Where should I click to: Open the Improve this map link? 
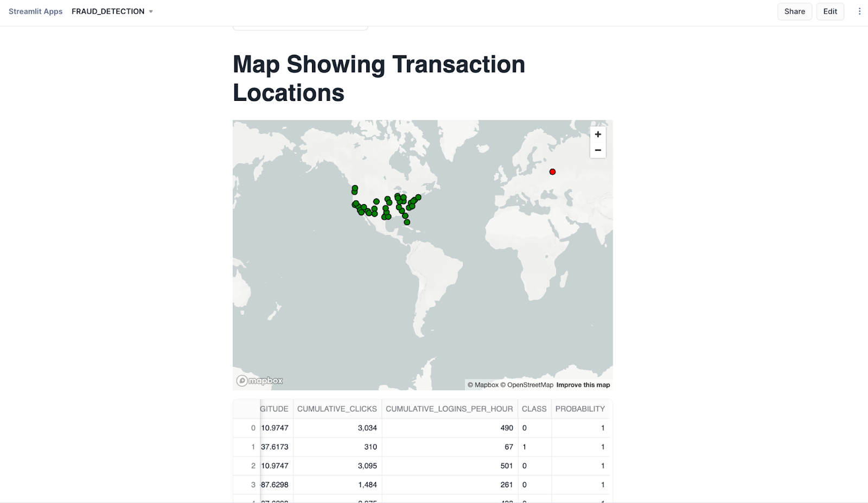(x=583, y=384)
